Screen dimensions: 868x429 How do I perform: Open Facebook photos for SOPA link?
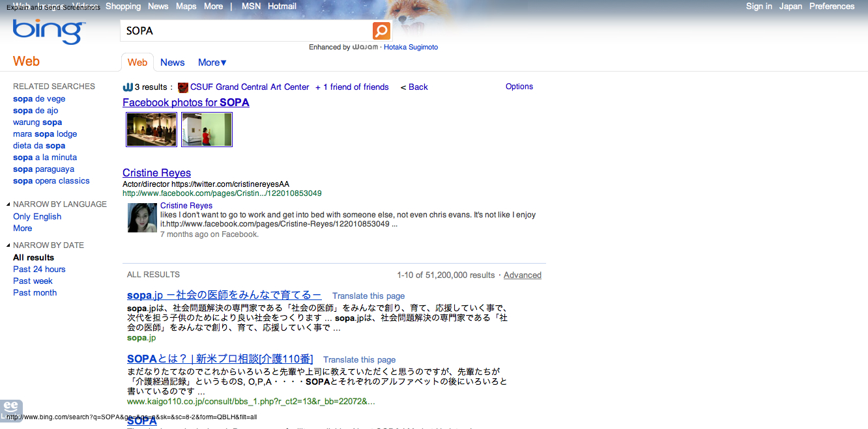pyautogui.click(x=186, y=103)
